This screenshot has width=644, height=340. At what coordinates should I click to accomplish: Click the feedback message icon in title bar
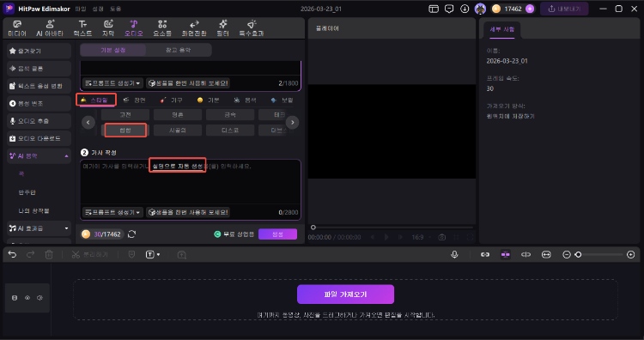click(449, 9)
